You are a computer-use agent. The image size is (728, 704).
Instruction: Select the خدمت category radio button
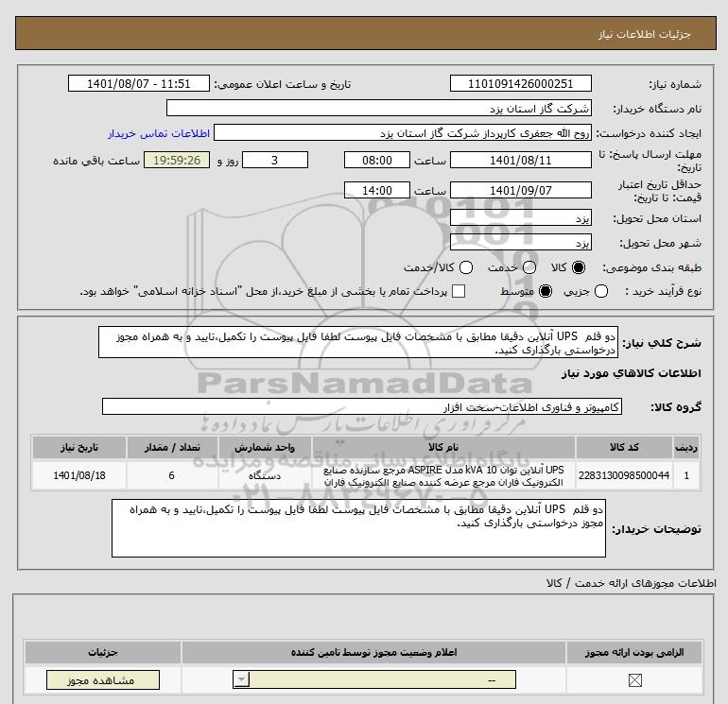(x=529, y=267)
